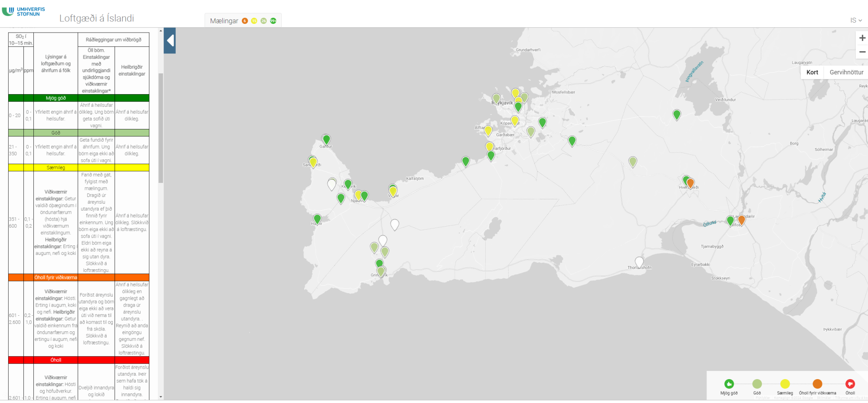This screenshot has height=403, width=868.
Task: Select the green marker near Þingvallavatn lake
Action: click(x=677, y=115)
